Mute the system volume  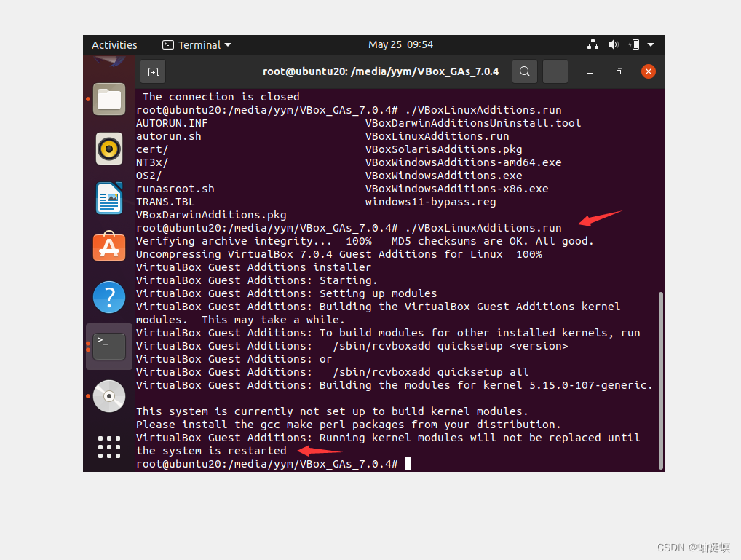point(612,44)
